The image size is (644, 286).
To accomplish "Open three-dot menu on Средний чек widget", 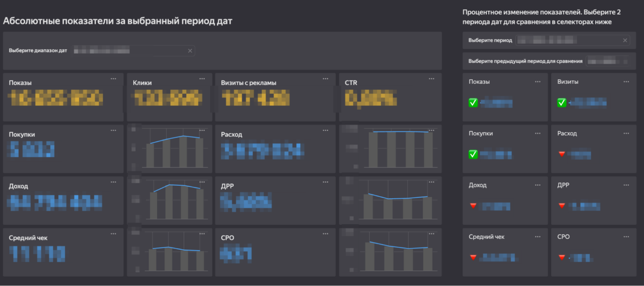I will 113,234.
